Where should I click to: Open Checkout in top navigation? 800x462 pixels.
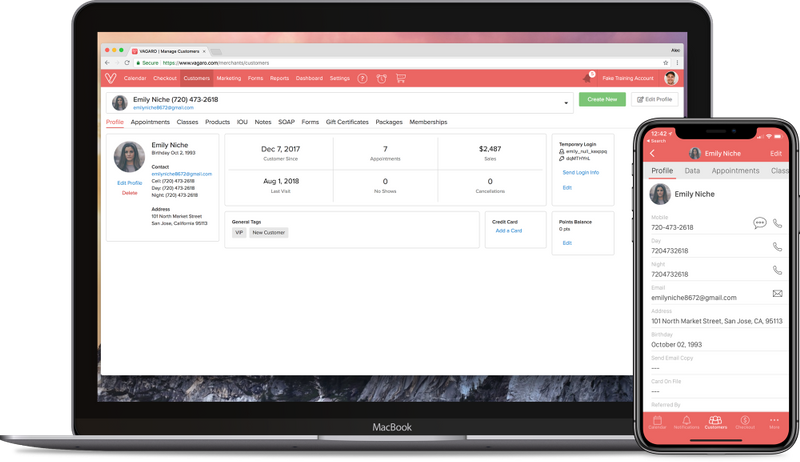(x=165, y=78)
